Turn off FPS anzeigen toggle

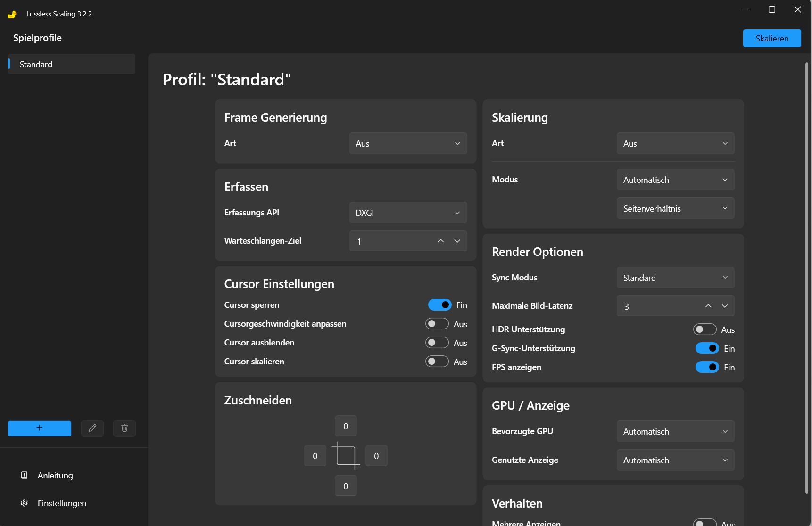707,367
